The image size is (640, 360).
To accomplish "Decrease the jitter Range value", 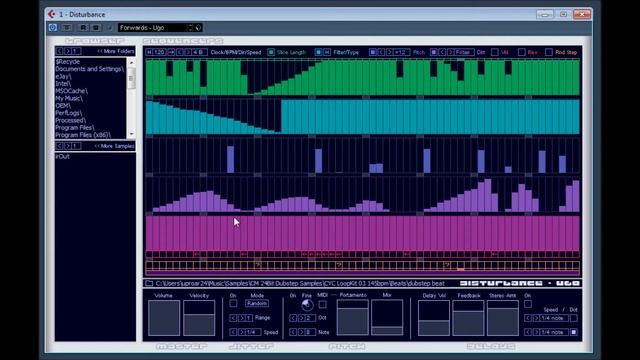I will (x=233, y=318).
